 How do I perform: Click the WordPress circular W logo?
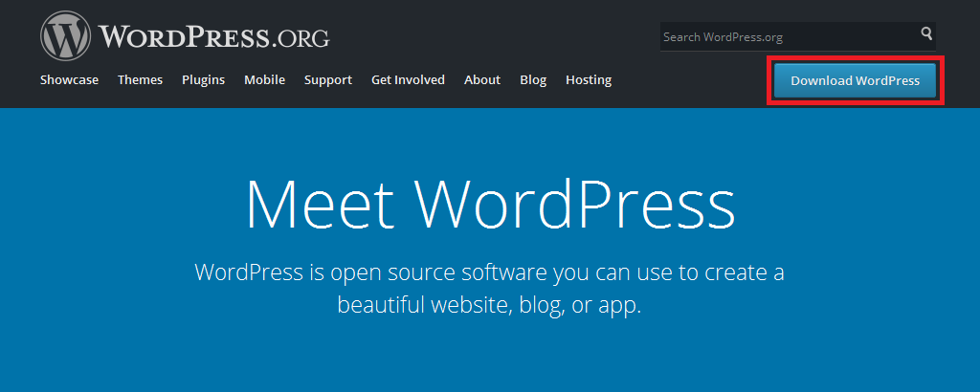66,35
